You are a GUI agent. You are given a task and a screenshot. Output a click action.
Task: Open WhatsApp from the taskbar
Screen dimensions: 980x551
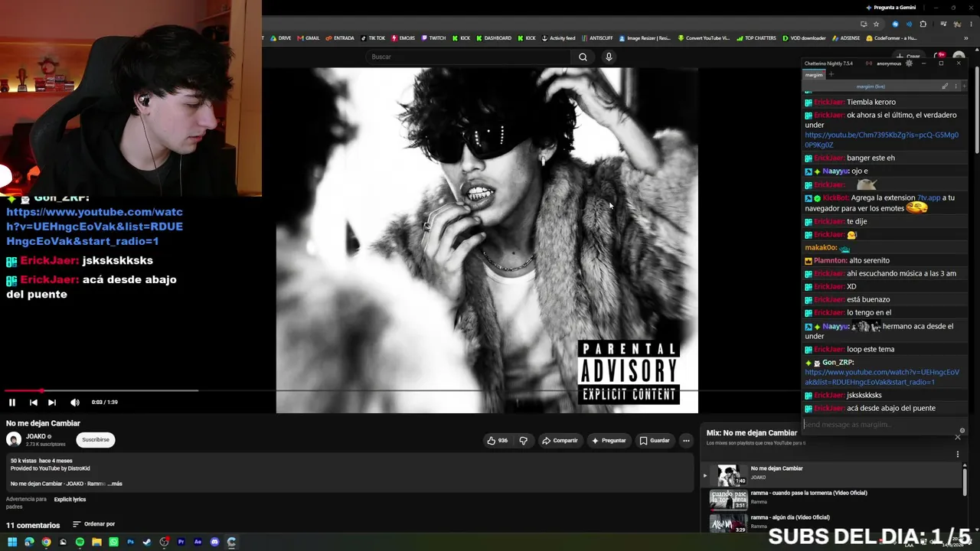tap(113, 543)
